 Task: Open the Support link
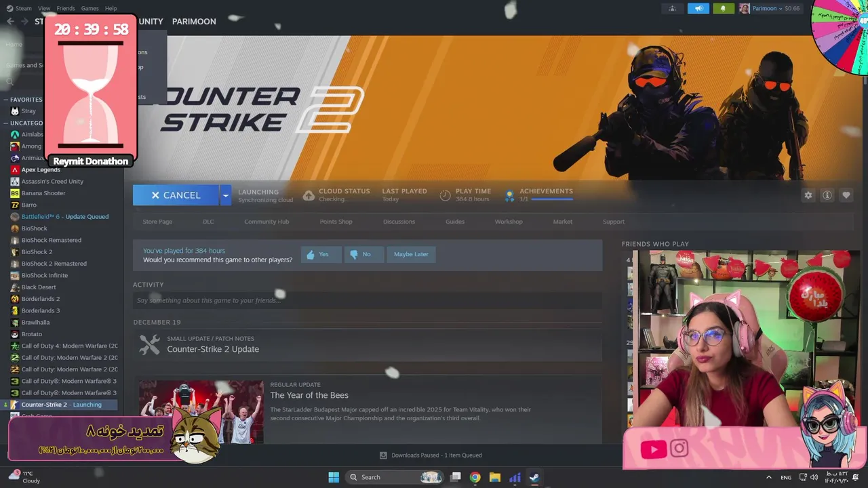[614, 222]
